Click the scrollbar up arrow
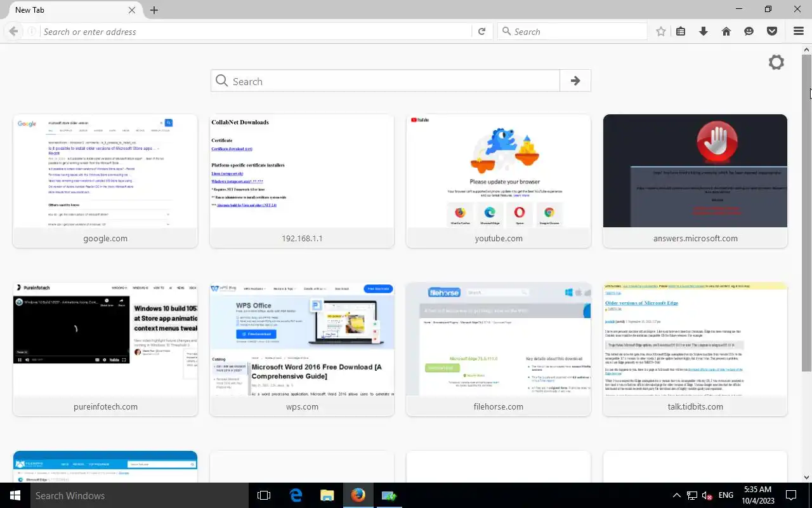 (x=807, y=49)
